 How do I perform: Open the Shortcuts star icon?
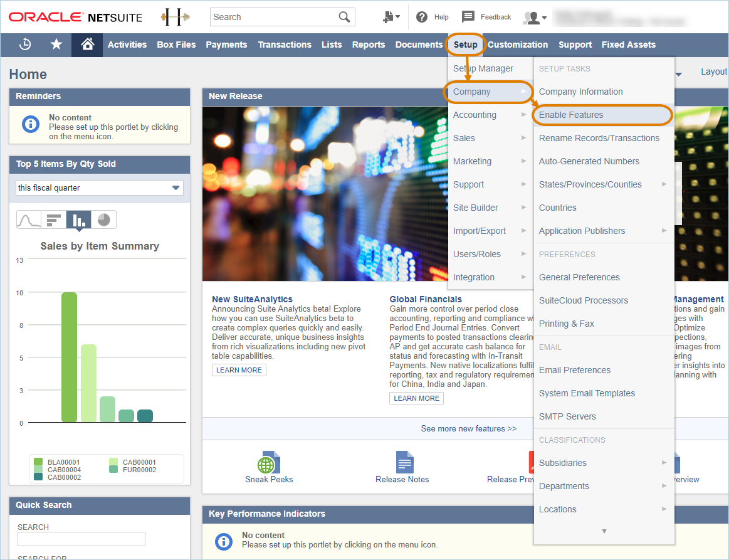56,45
